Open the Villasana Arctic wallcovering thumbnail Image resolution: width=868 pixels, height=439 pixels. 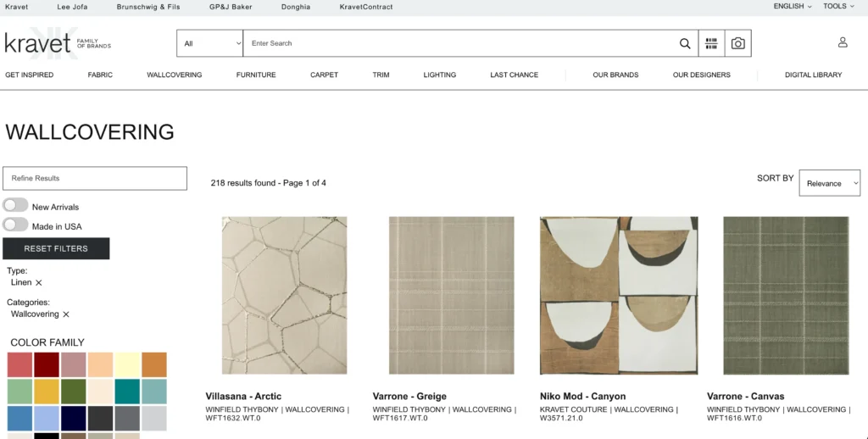point(285,295)
